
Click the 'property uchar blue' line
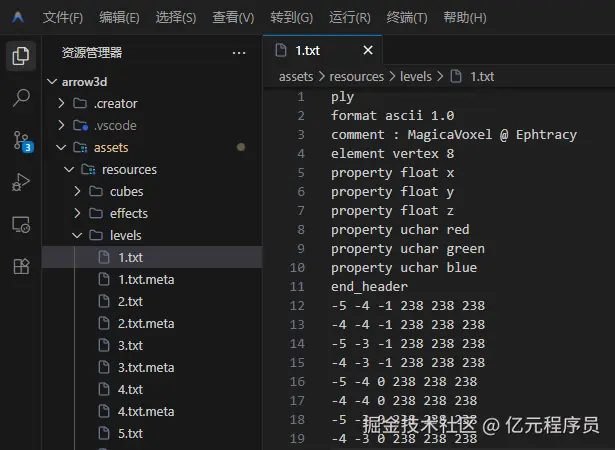[404, 268]
